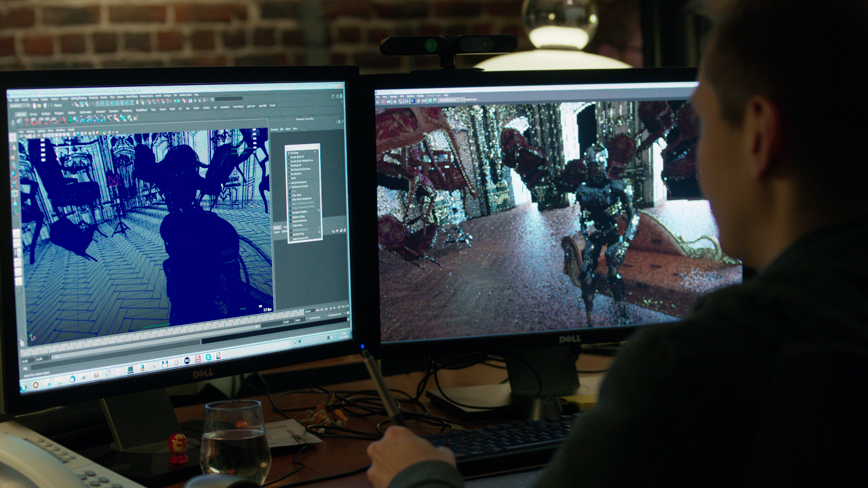Image resolution: width=868 pixels, height=488 pixels.
Task: Click the open scene folder icon
Action: point(39,106)
